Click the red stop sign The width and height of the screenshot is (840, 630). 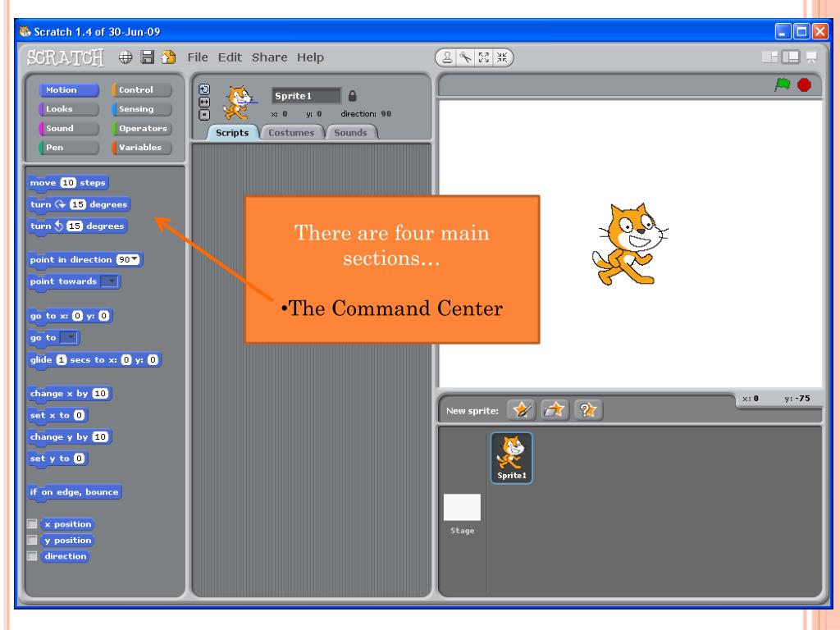tap(804, 84)
